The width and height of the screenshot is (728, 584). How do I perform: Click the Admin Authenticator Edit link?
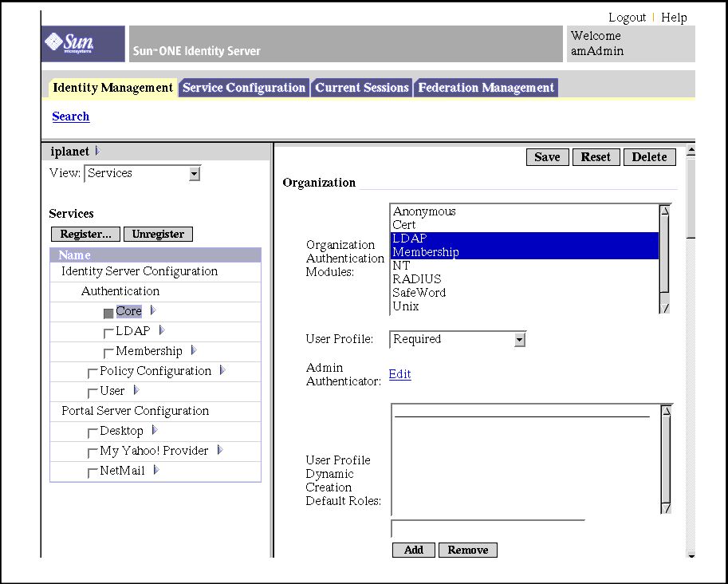pyautogui.click(x=399, y=374)
